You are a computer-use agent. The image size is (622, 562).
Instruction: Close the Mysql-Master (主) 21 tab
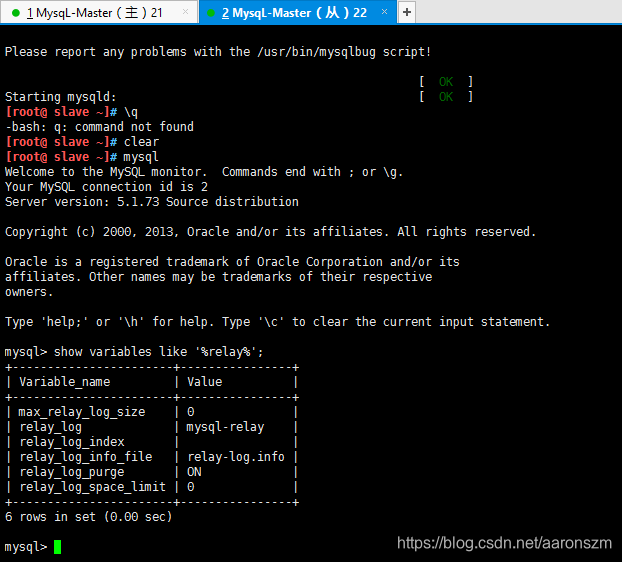[x=185, y=12]
